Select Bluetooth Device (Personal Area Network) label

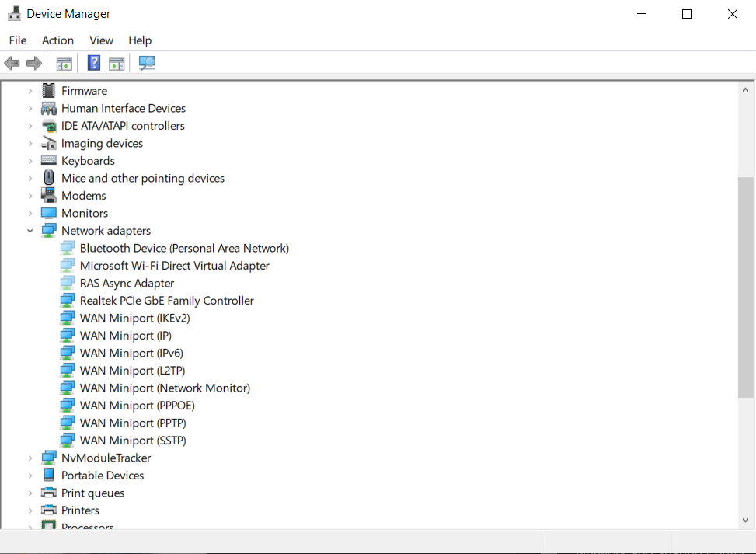[x=184, y=249]
